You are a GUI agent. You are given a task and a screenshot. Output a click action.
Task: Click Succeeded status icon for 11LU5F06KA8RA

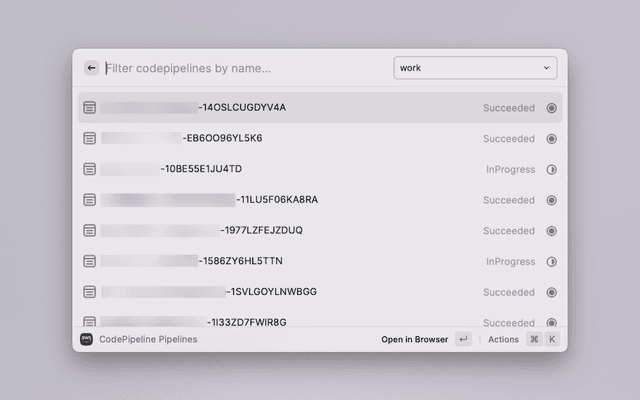coord(551,200)
